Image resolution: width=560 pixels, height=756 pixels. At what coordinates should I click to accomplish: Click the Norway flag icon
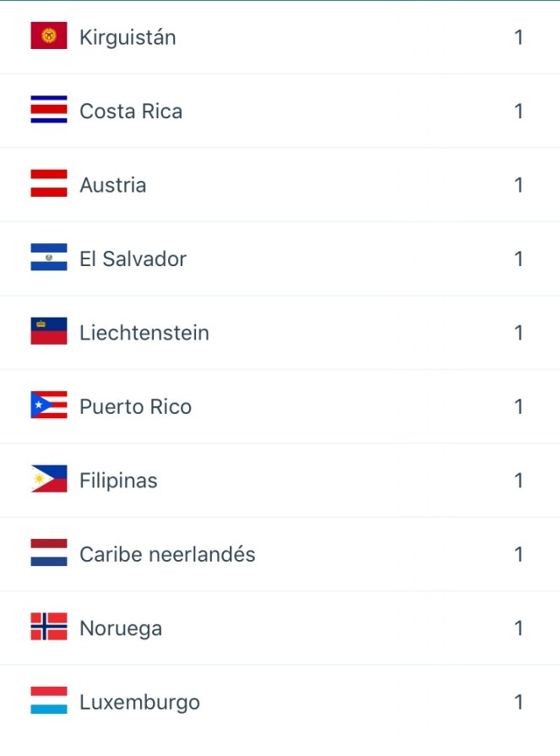(49, 628)
